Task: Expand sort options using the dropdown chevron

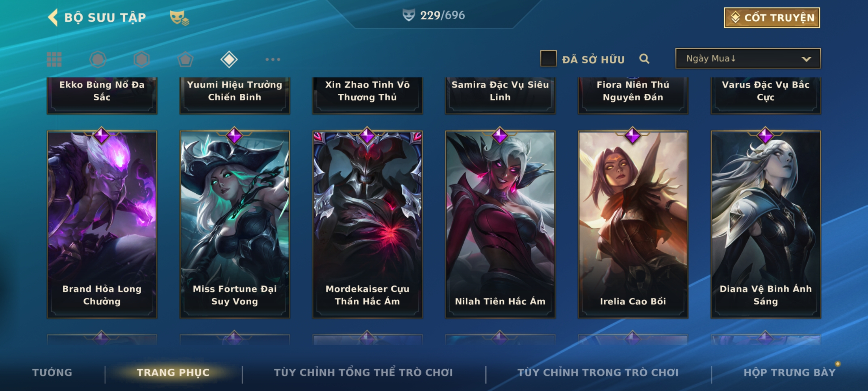Action: pyautogui.click(x=806, y=59)
